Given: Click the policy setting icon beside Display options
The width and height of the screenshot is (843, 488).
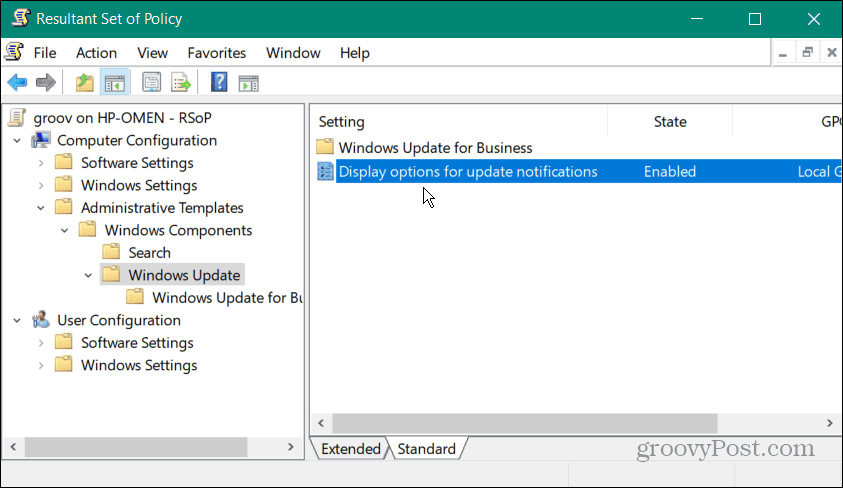Looking at the screenshot, I should (325, 171).
